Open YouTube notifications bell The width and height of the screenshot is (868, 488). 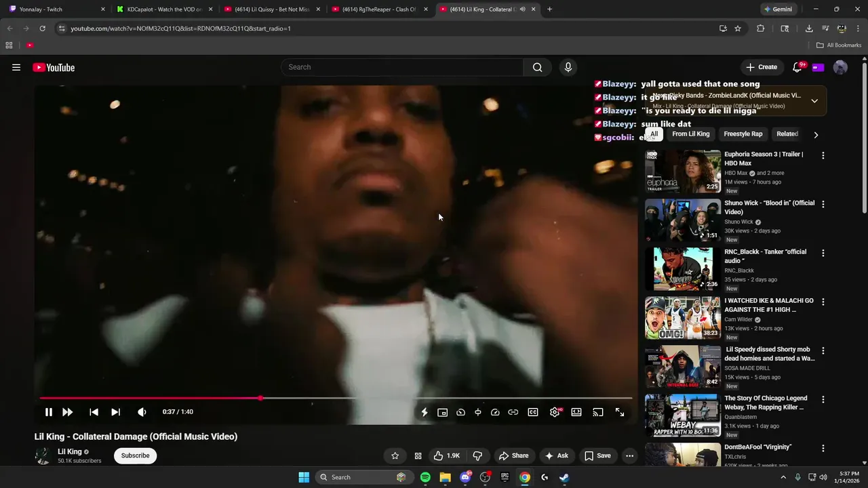tap(798, 67)
